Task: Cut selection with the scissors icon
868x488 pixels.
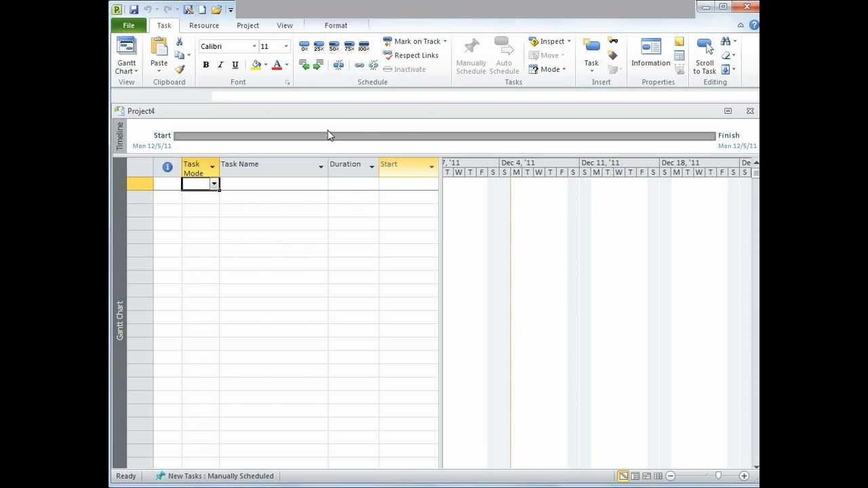Action: pos(180,42)
